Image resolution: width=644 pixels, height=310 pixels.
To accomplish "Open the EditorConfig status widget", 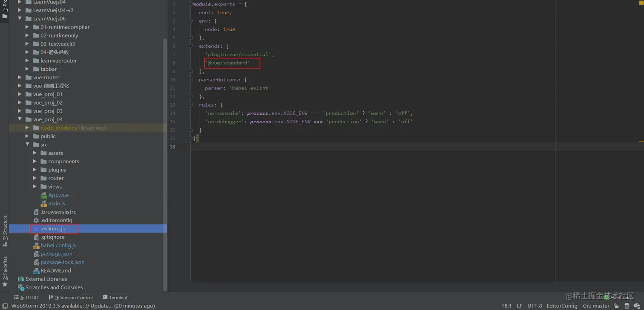I will tap(562, 306).
